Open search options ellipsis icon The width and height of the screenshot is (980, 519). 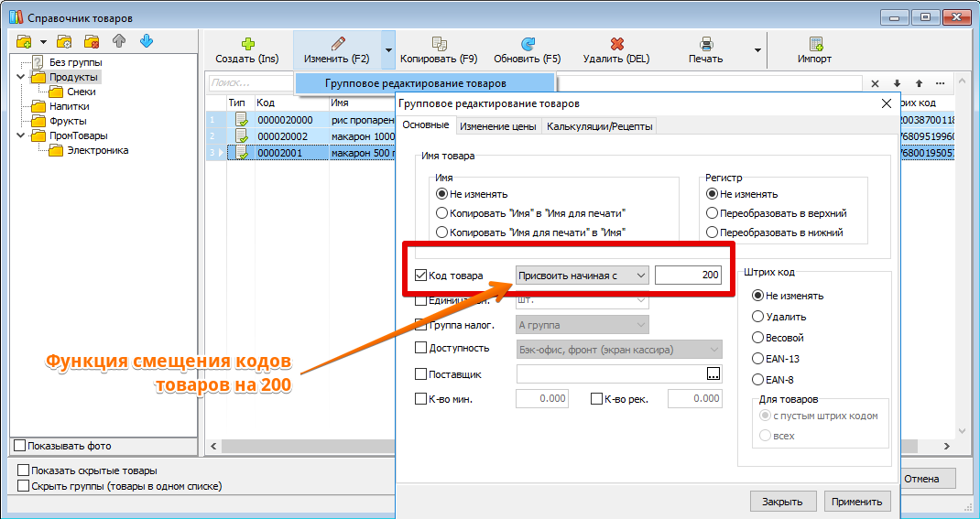[x=941, y=83]
